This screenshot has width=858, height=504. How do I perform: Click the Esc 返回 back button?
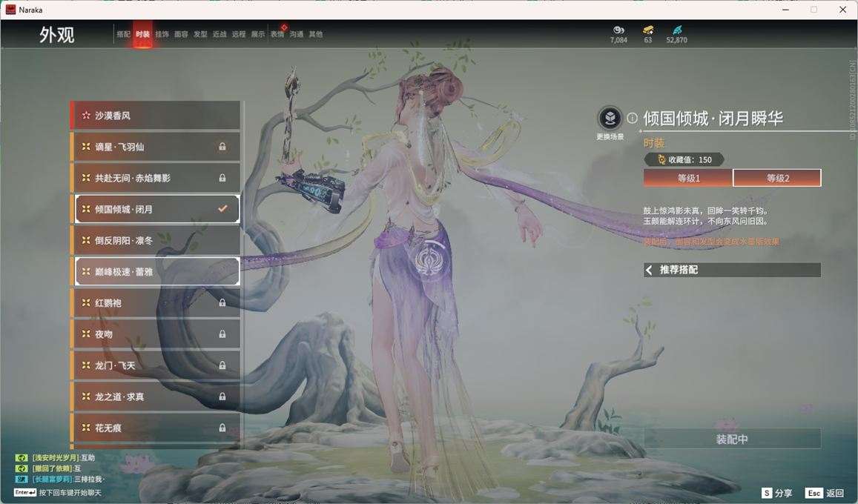[825, 492]
